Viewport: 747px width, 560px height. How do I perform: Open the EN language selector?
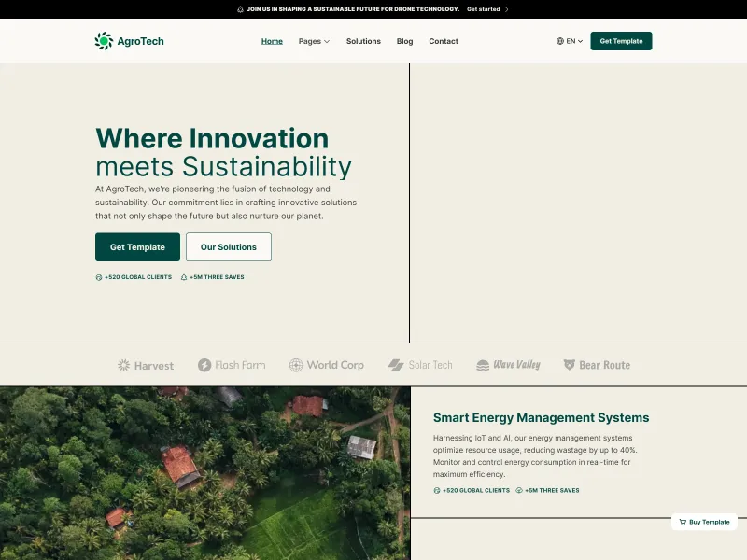tap(570, 41)
